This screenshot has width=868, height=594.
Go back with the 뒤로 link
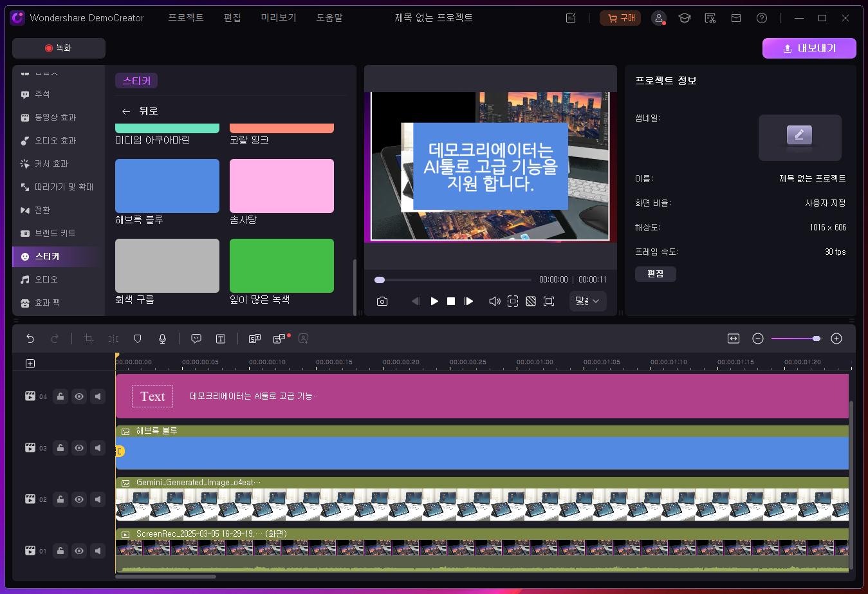[140, 111]
